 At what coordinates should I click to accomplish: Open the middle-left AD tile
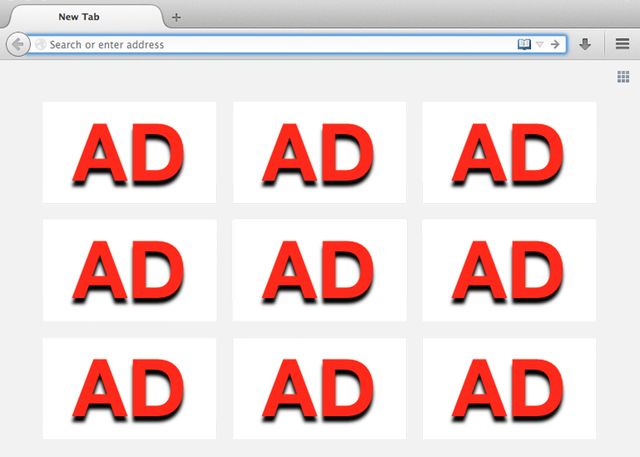129,270
